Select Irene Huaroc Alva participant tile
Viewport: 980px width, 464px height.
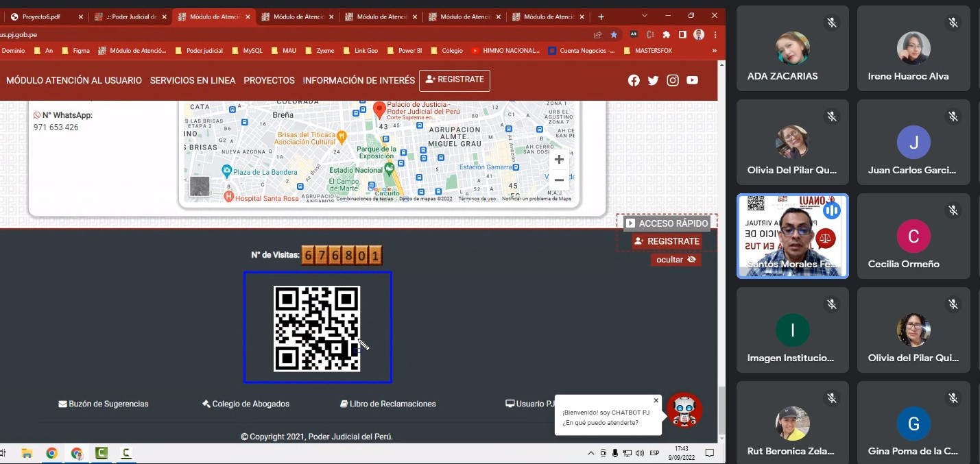point(913,48)
